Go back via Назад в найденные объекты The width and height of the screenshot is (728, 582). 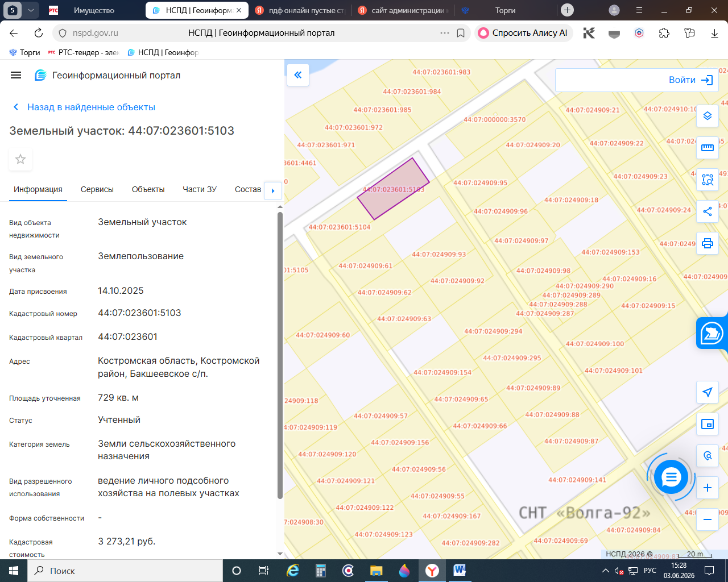tap(84, 107)
